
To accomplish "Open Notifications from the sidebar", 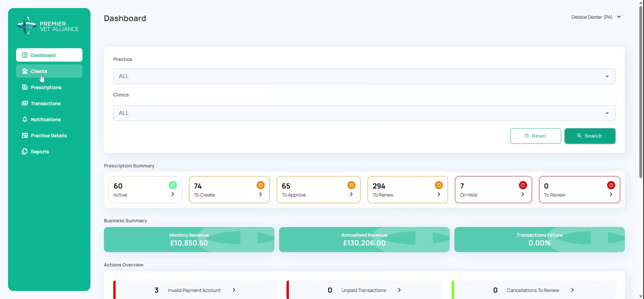I will point(49,119).
